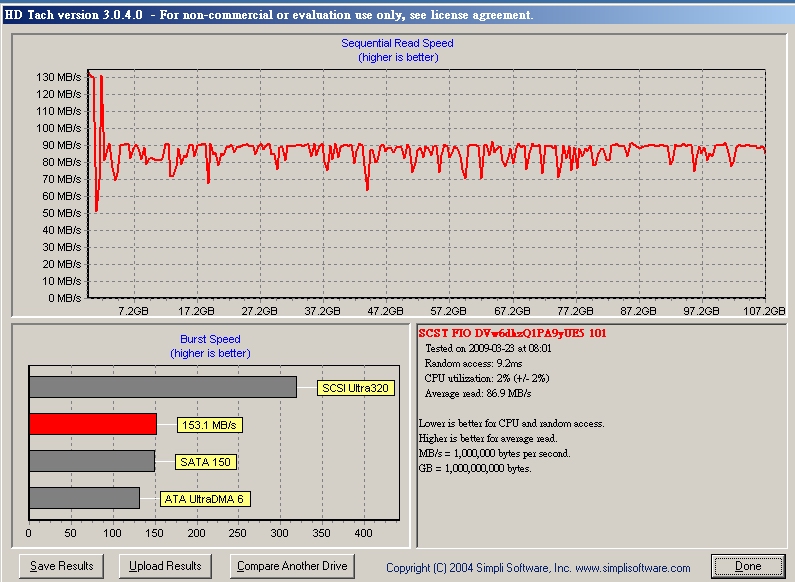The height and width of the screenshot is (582, 795).
Task: Open Upload Results
Action: tap(165, 566)
